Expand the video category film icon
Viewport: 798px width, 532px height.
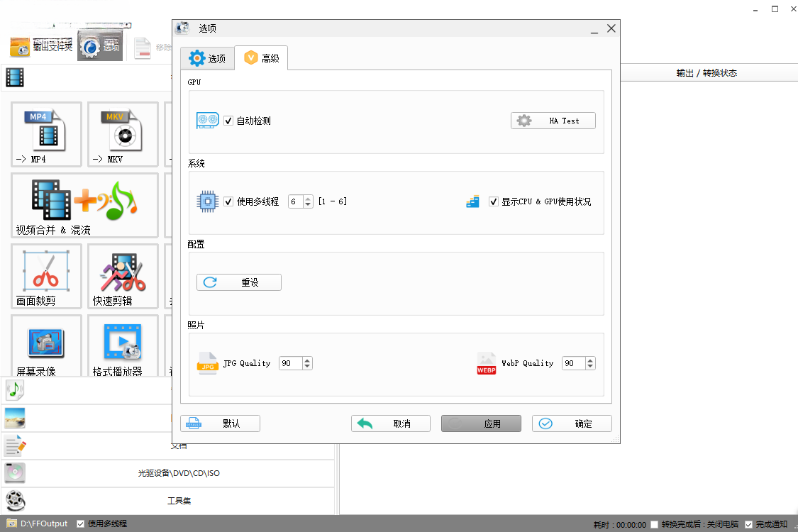point(15,78)
